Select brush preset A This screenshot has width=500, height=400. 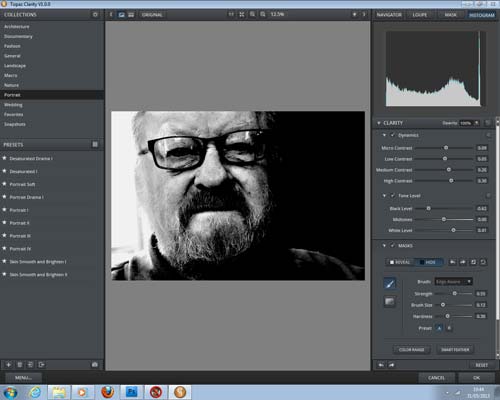point(439,328)
